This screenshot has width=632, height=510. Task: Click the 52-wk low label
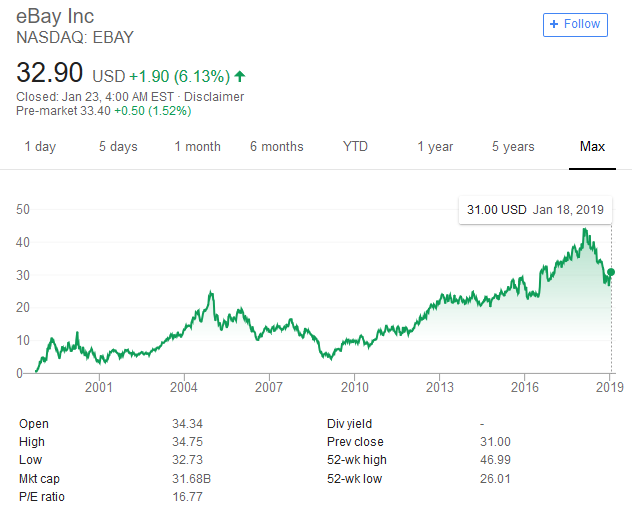[354, 479]
